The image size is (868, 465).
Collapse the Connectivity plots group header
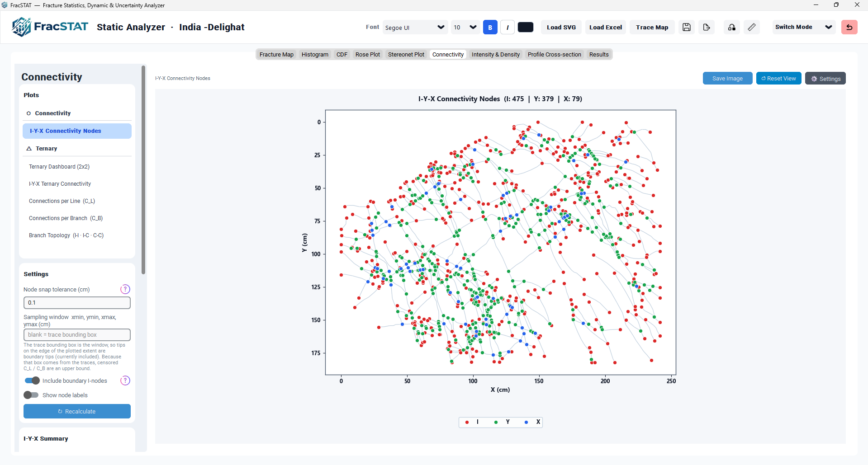[x=77, y=113]
